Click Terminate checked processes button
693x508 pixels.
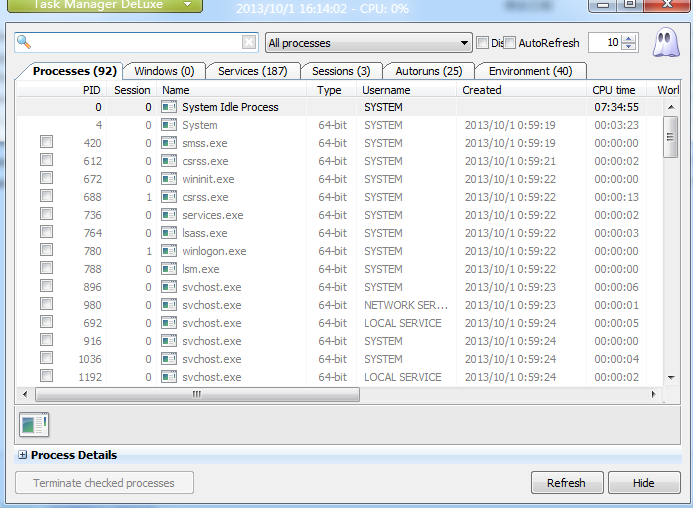point(104,483)
